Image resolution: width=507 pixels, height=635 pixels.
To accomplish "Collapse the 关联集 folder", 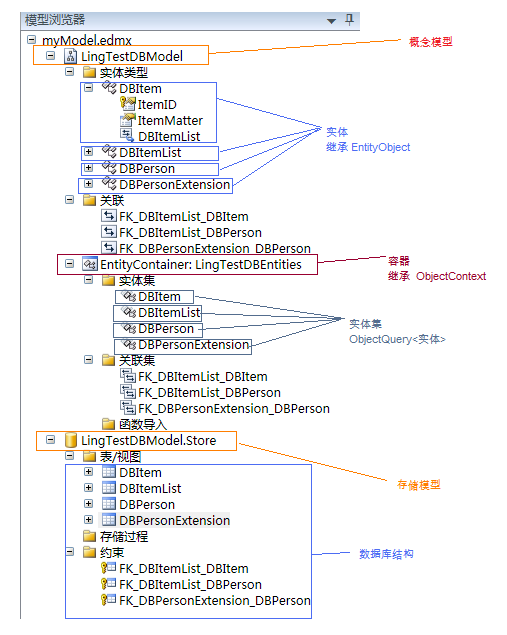I will tap(88, 360).
